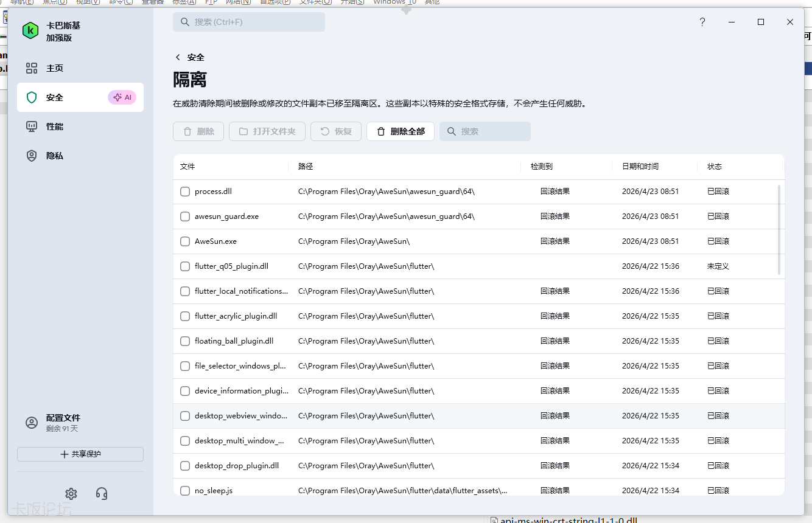Go back via the 安全 breadcrumb arrow

tap(178, 57)
